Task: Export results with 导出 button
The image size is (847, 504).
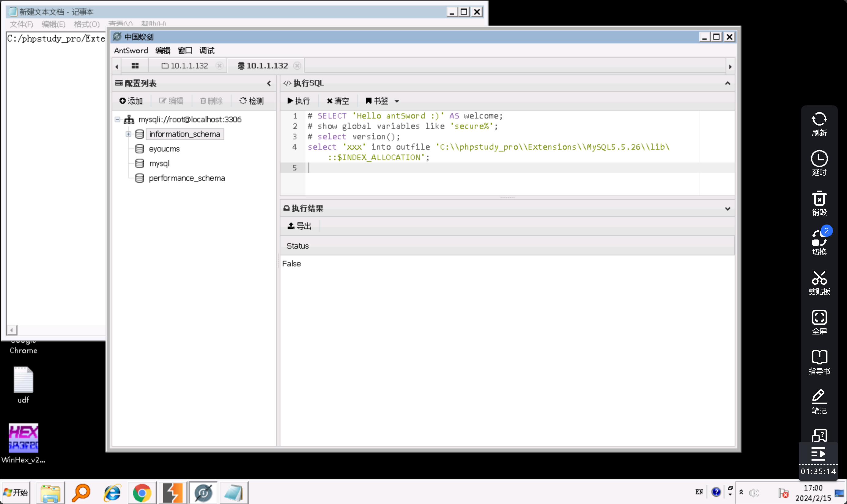Action: click(x=299, y=226)
